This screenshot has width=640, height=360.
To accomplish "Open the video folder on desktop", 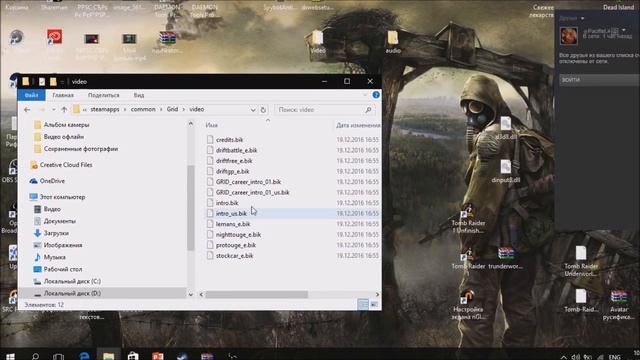I will [x=317, y=42].
